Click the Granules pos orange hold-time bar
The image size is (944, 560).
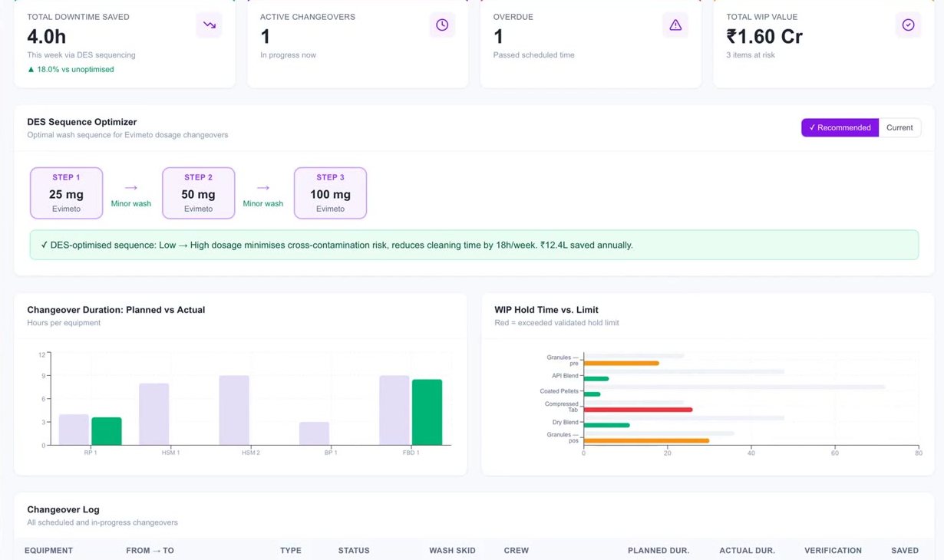tap(646, 440)
